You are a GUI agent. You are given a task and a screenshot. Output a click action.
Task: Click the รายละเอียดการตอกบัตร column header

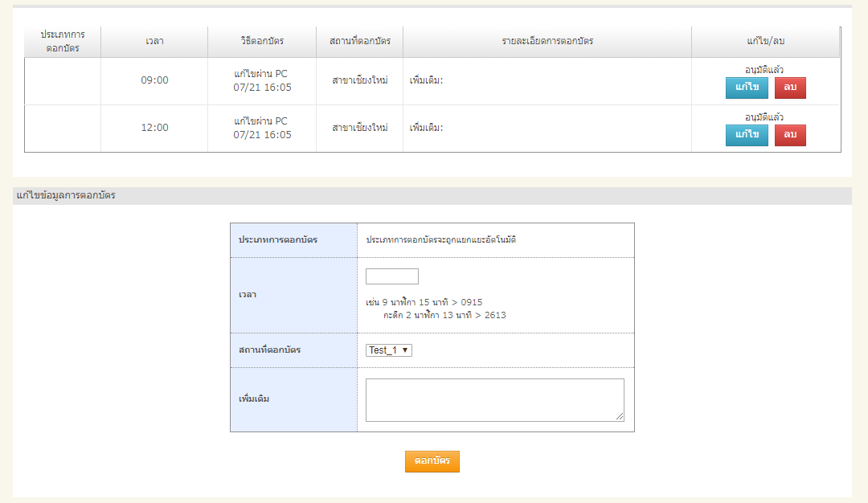[x=547, y=41]
